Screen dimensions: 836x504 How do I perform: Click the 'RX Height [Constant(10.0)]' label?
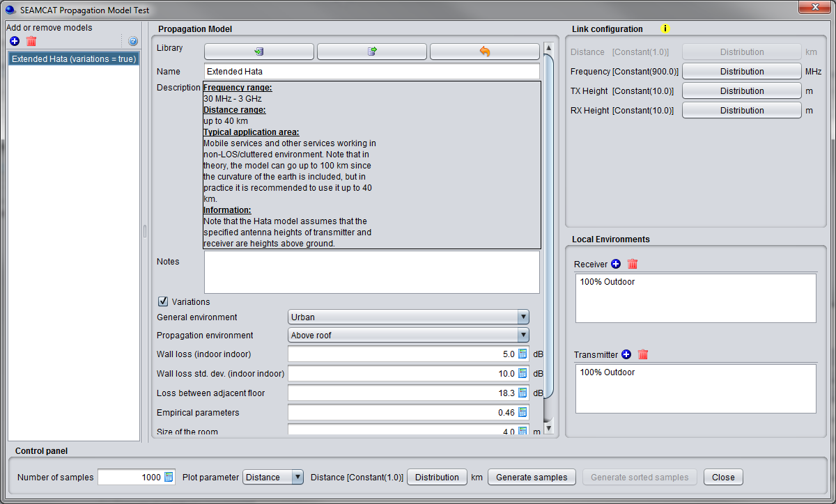(622, 111)
